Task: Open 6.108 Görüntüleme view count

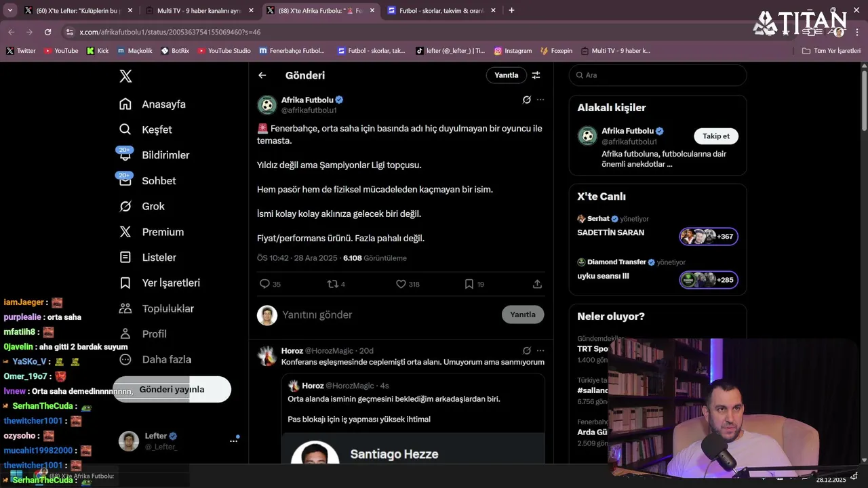Action: [375, 258]
